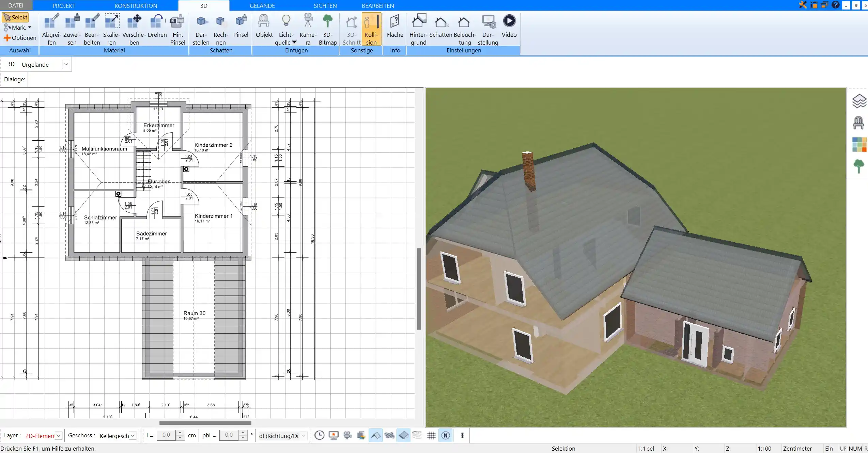Screen dimensions: 868x453
Task: Start the Video tool
Action: click(509, 26)
